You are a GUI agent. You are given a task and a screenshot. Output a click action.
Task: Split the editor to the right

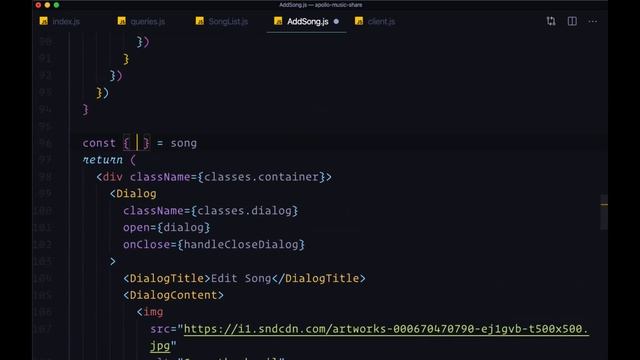(572, 21)
